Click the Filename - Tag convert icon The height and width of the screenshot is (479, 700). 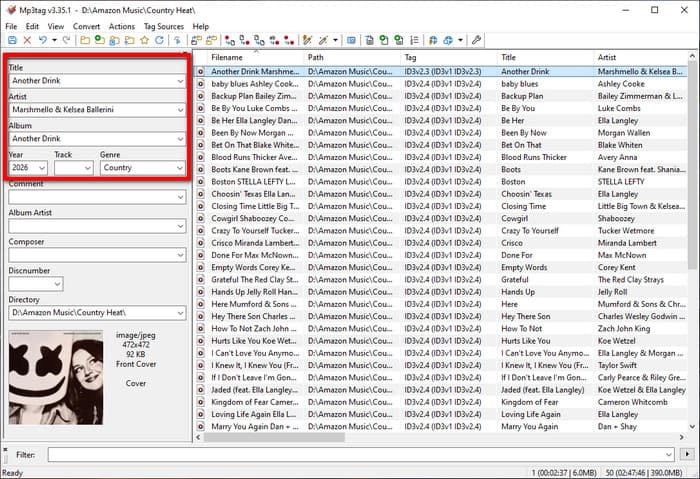(245, 40)
